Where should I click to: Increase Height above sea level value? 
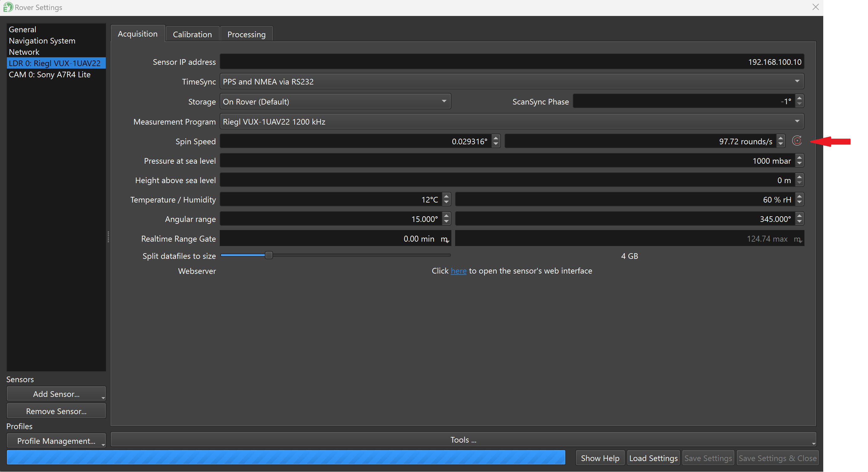799,177
